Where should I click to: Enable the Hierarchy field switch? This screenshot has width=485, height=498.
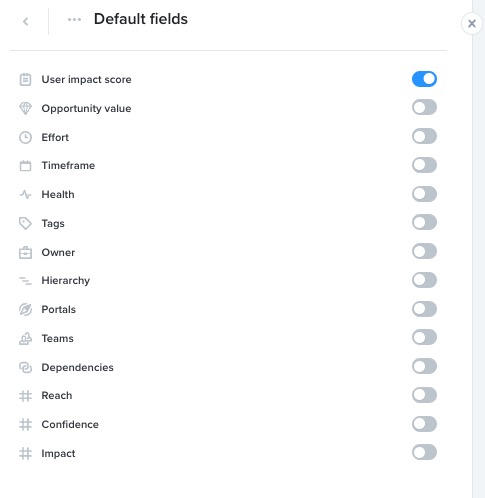[x=424, y=280]
